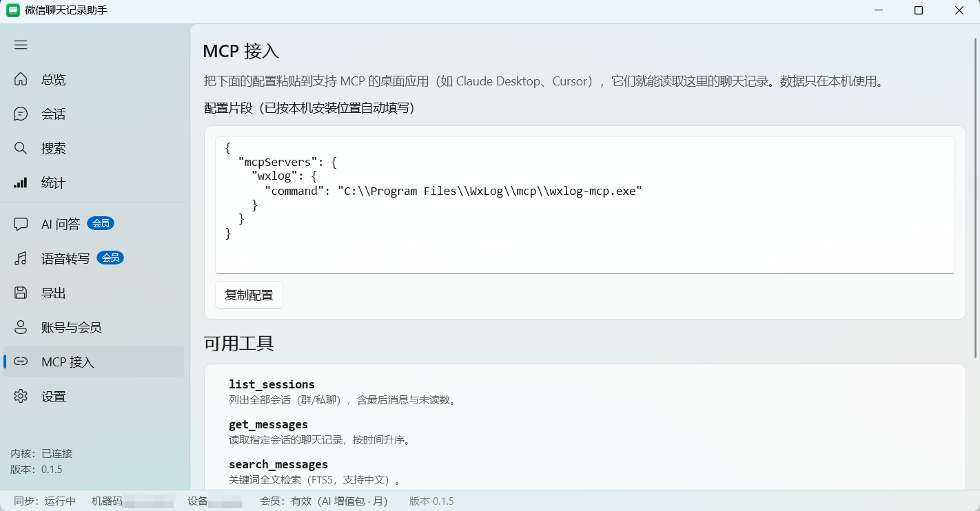Click the bar chart icon beside 统计

(21, 182)
